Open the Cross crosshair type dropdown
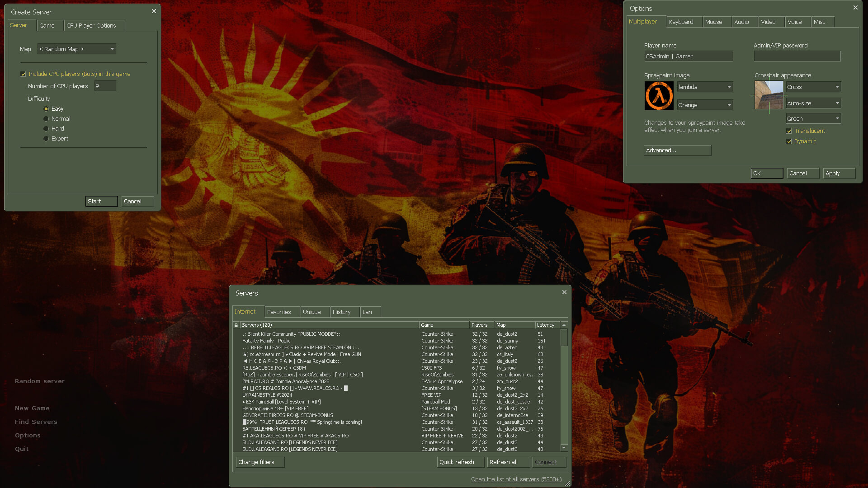Viewport: 868px width, 488px height. point(813,87)
